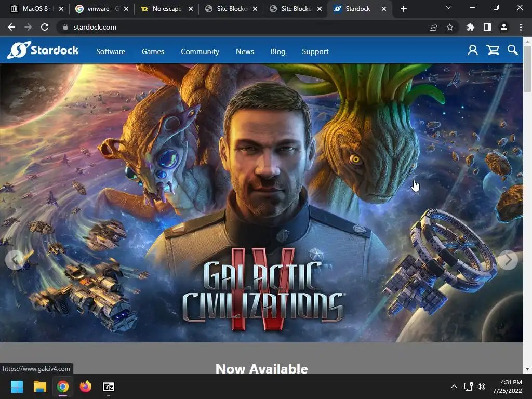532x399 pixels.
Task: Click the browser forward arrow
Action: point(28,27)
